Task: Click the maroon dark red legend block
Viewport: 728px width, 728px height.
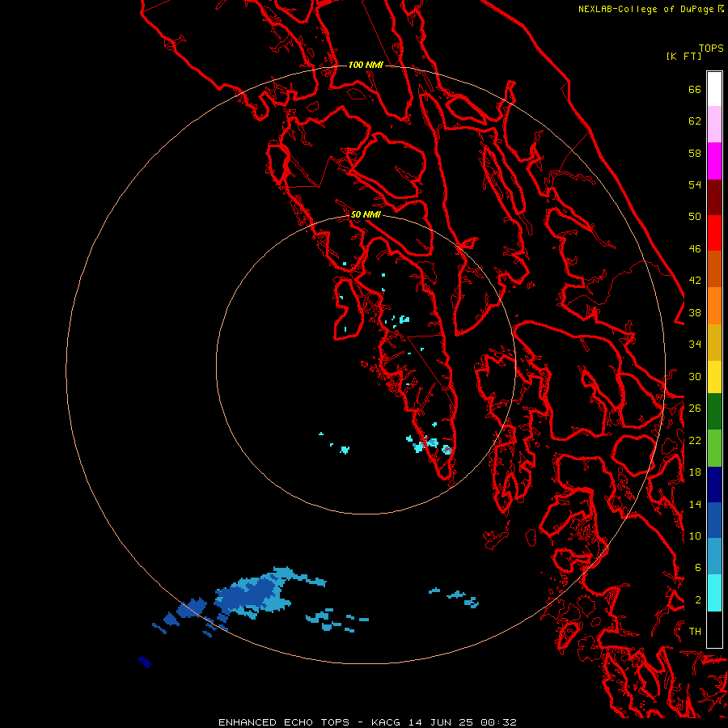Action: 714,197
